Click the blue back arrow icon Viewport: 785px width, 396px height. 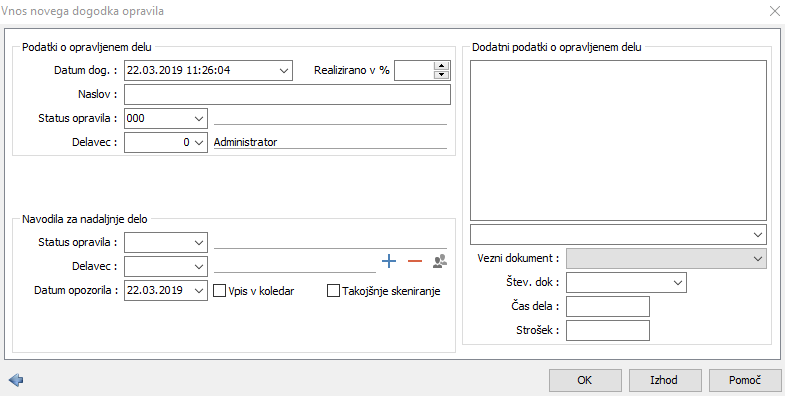click(x=16, y=380)
